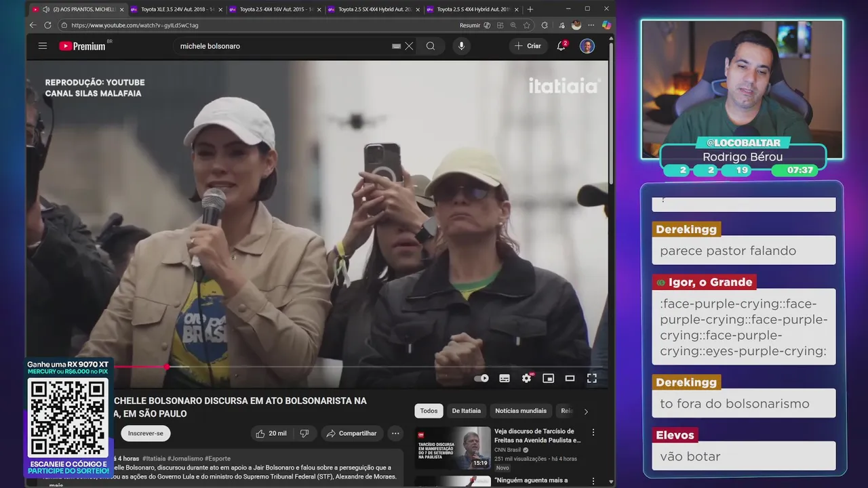
Task: Enter fullscreen video mode
Action: click(592, 378)
